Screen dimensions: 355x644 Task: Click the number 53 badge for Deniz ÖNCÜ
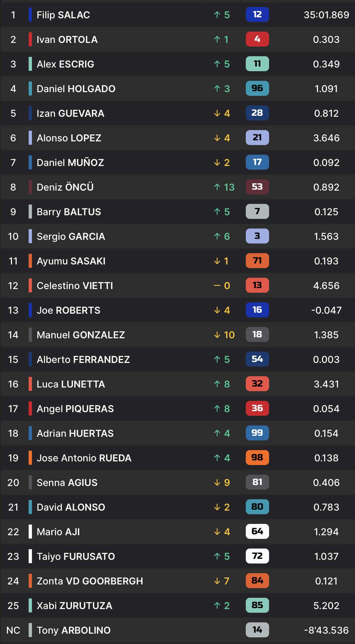(257, 187)
